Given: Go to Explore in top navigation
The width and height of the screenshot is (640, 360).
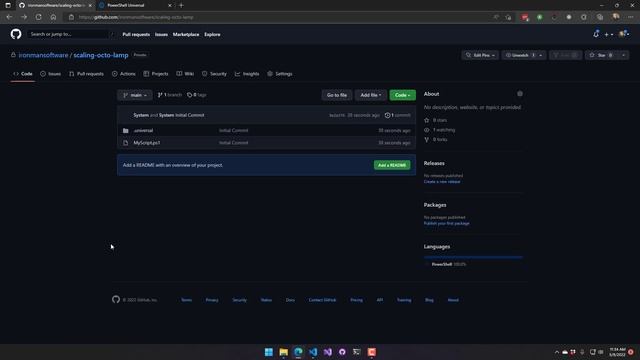Looking at the screenshot, I should coord(212,35).
